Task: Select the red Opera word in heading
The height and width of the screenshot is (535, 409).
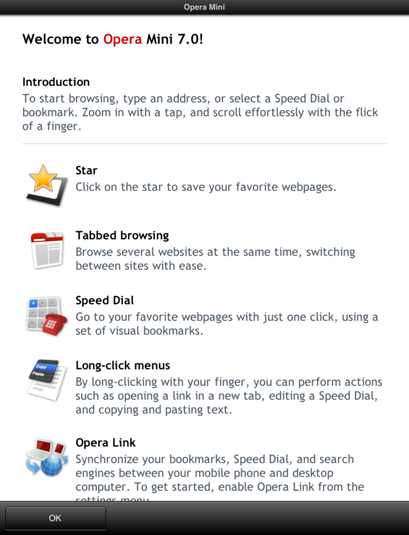Action: point(122,39)
